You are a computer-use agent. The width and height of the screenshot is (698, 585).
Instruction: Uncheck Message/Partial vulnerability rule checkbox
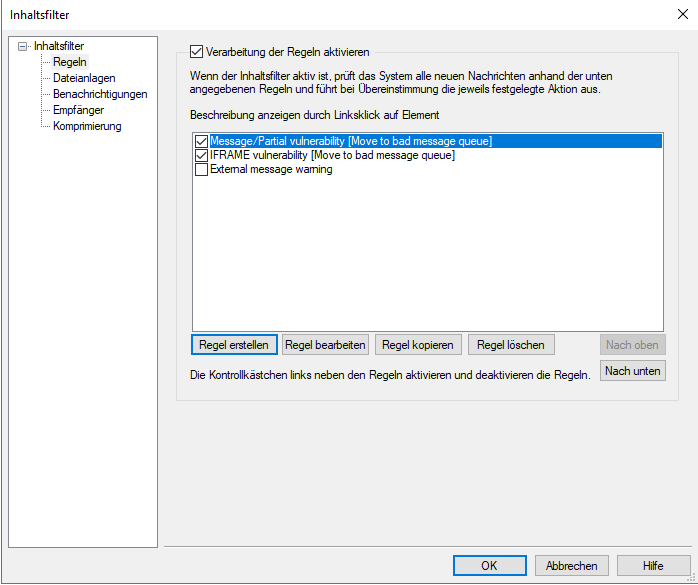click(x=202, y=142)
